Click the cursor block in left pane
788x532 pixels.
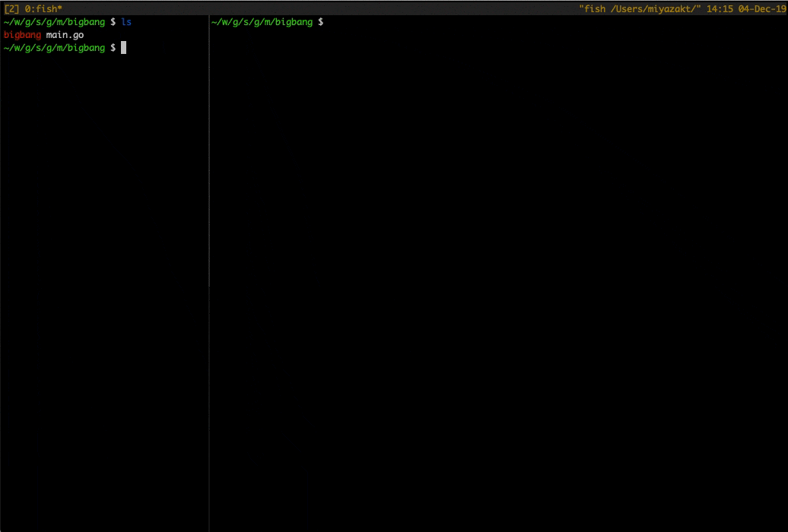coord(124,48)
